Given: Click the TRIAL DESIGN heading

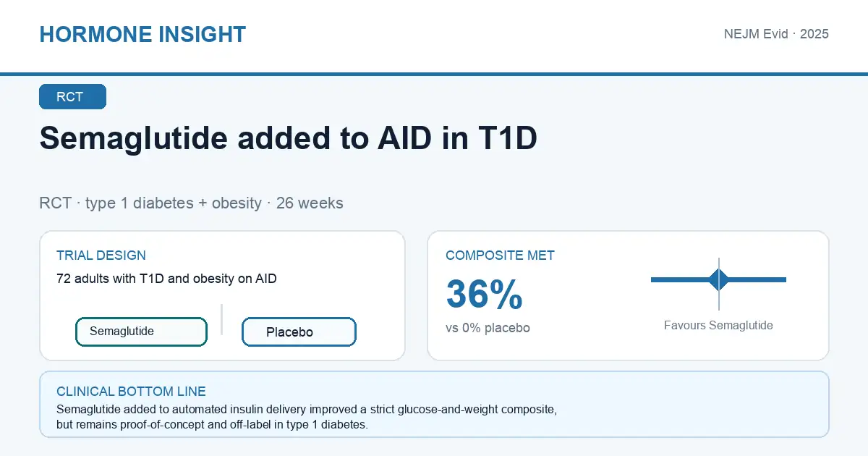Looking at the screenshot, I should 101,256.
